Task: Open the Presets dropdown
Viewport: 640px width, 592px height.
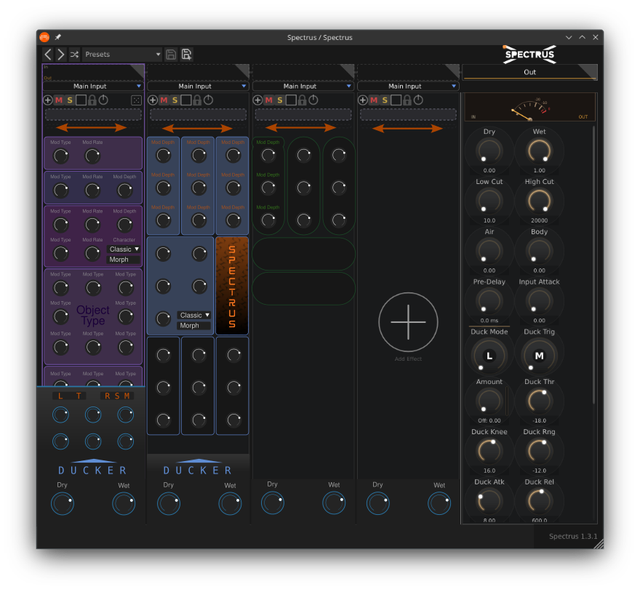Action: 122,54
